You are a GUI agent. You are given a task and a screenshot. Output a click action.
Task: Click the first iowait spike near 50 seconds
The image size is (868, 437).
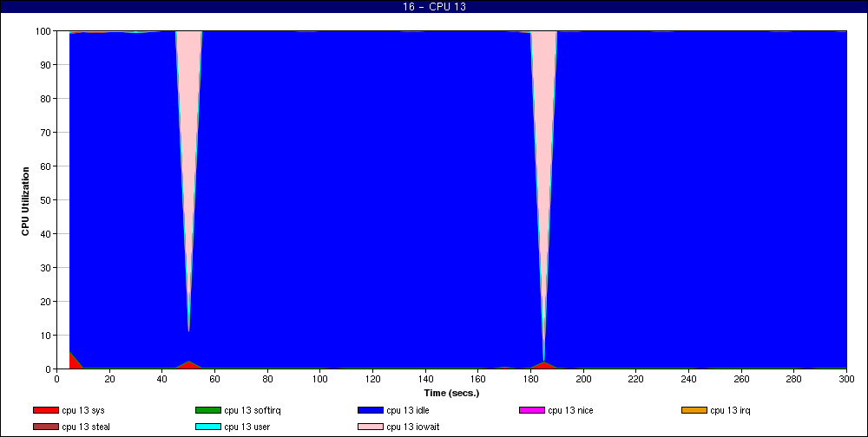pyautogui.click(x=188, y=130)
